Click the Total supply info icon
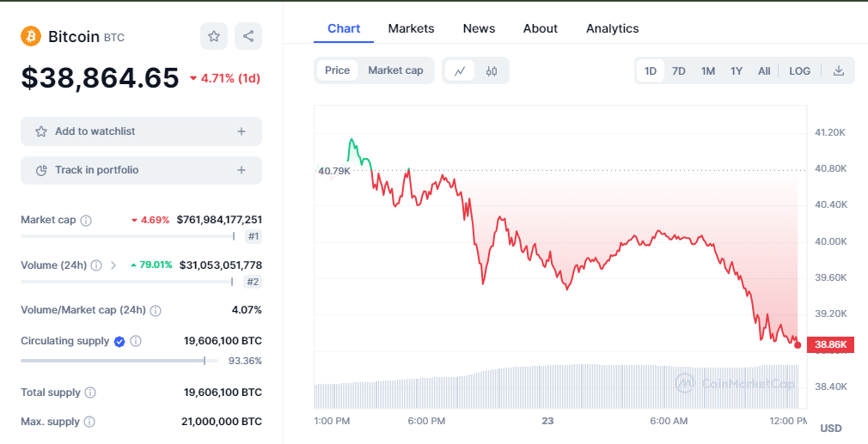The image size is (868, 444). [x=90, y=392]
